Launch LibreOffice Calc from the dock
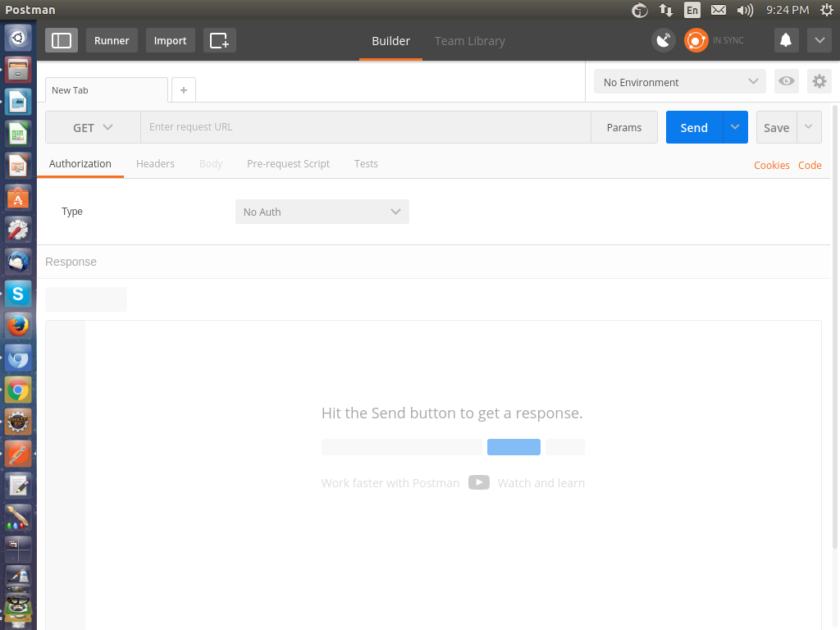The width and height of the screenshot is (840, 630). tap(18, 134)
